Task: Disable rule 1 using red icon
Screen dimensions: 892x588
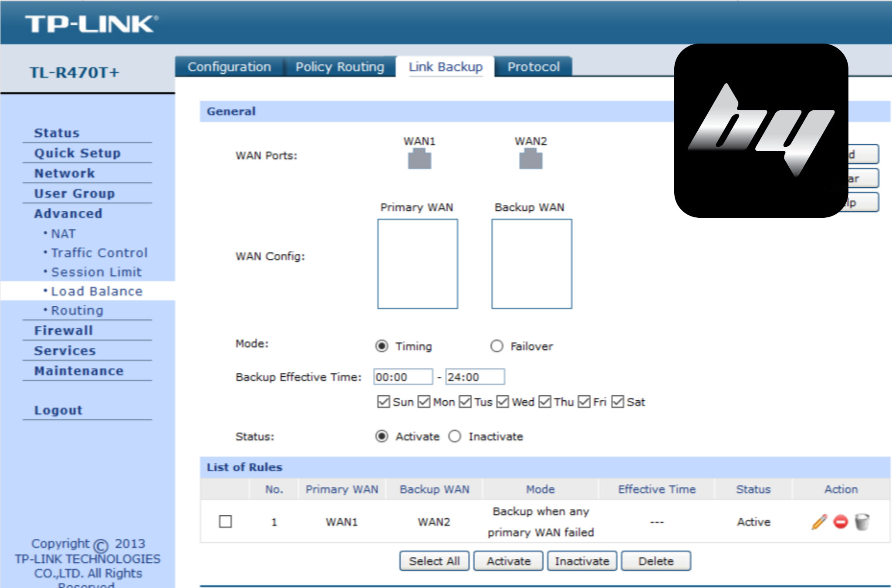Action: pos(841,521)
